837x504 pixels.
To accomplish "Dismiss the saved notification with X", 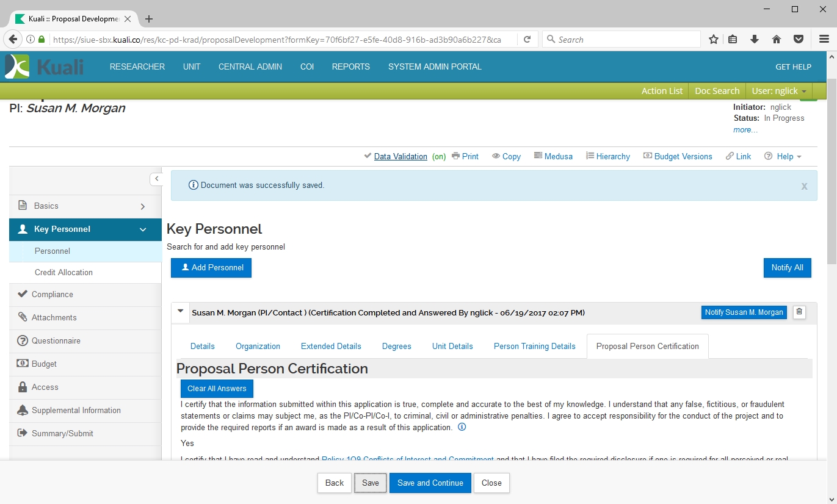I will 804,186.
